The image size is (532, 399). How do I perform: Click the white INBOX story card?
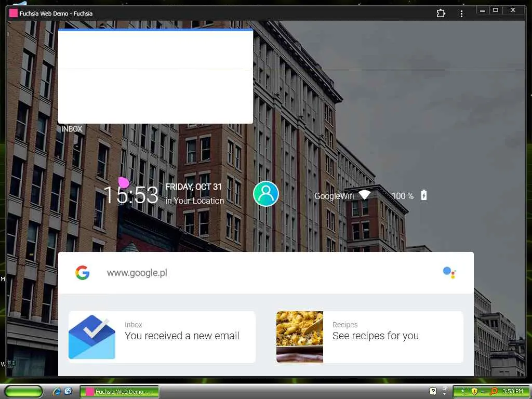pos(155,76)
